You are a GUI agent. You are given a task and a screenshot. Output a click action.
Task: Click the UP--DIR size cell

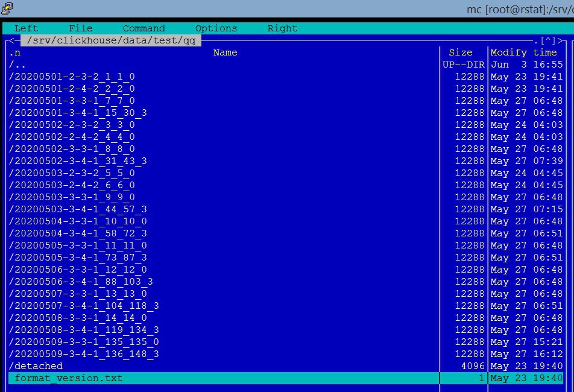464,65
